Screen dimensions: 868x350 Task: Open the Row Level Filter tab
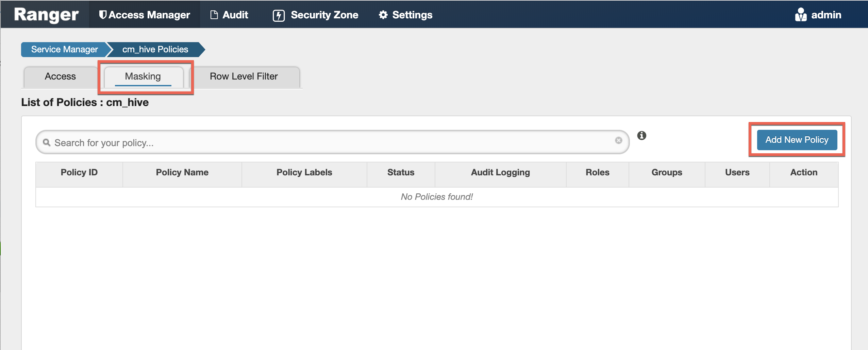coord(244,76)
